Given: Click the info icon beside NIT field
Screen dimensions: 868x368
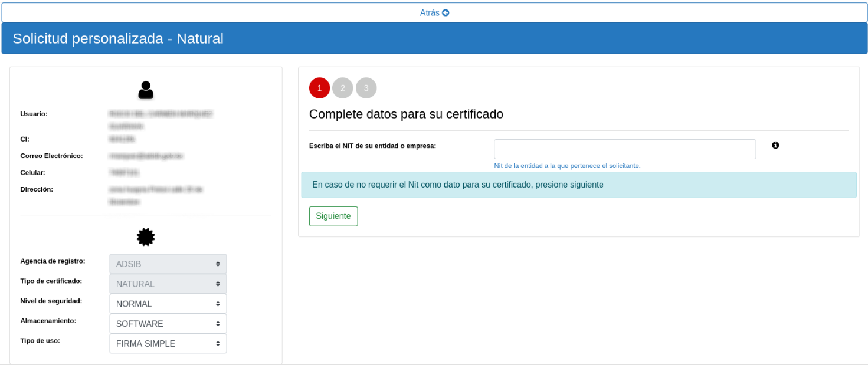Looking at the screenshot, I should coord(775,145).
